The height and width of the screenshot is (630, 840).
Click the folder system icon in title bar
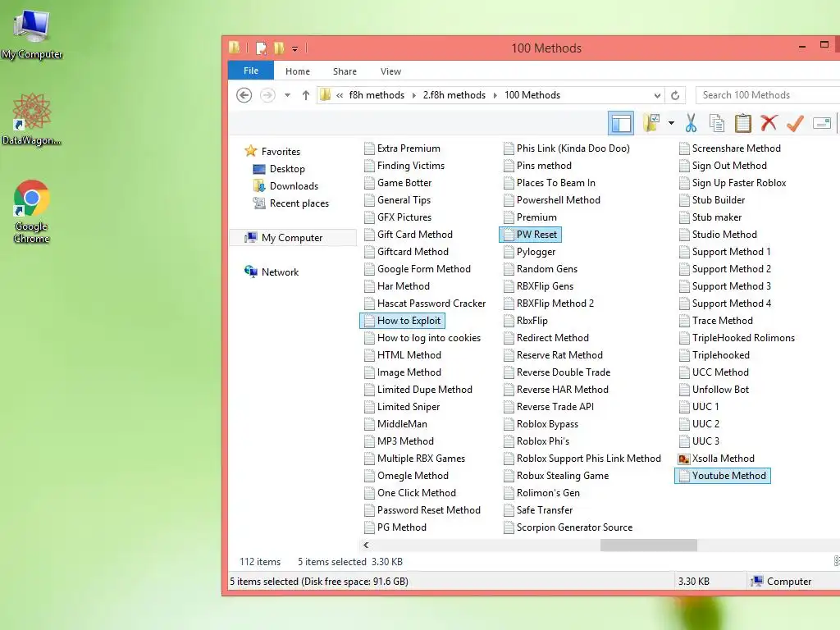[234, 48]
